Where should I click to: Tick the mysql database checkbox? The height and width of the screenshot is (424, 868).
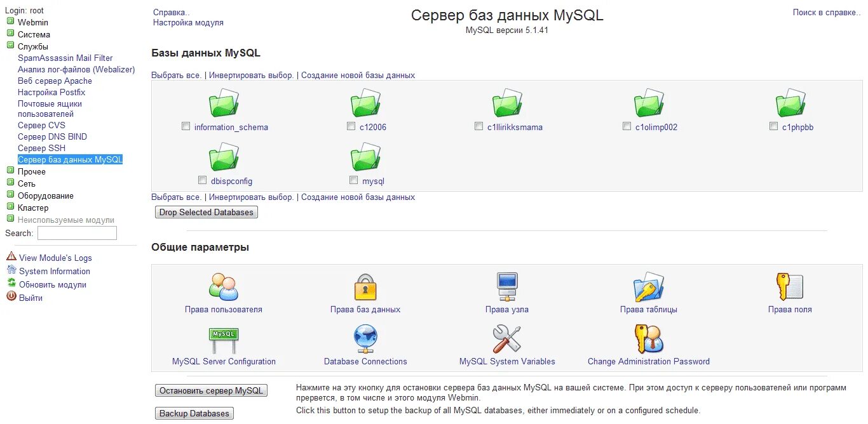point(353,180)
